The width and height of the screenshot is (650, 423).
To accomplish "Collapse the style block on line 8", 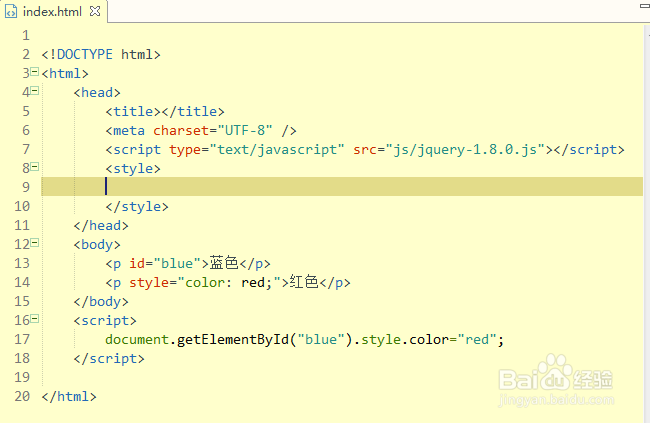I will 34,167.
